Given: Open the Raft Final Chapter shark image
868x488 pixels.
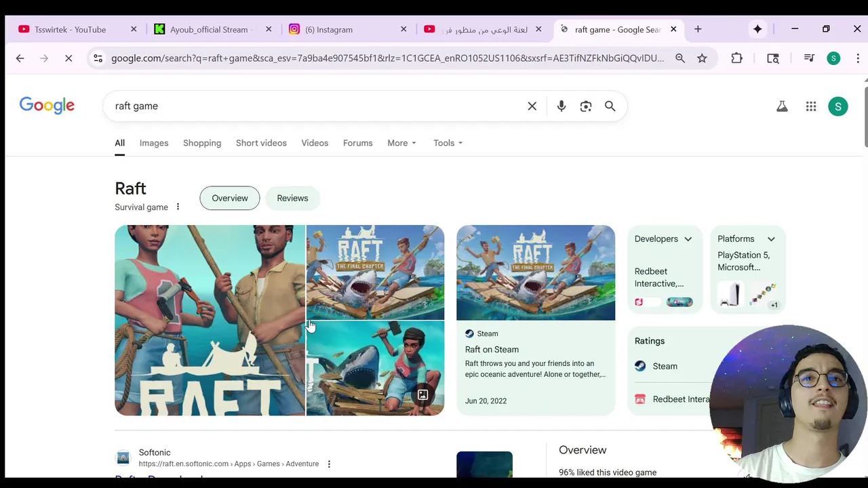Looking at the screenshot, I should [x=375, y=272].
